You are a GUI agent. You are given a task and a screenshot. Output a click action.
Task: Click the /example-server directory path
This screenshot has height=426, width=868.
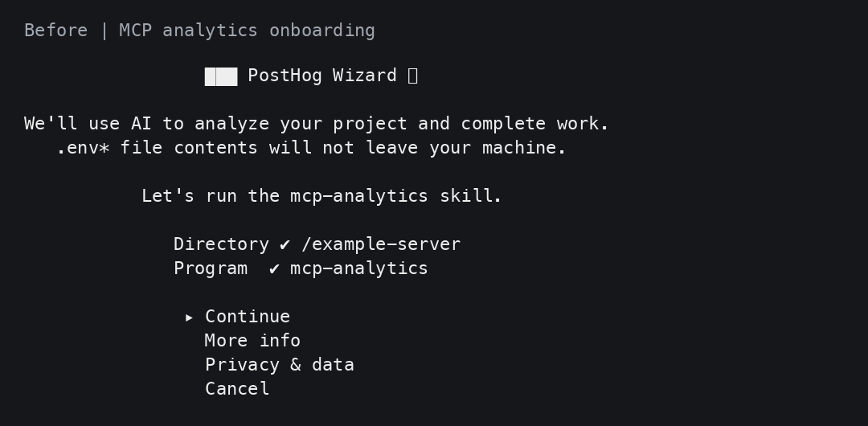(381, 244)
